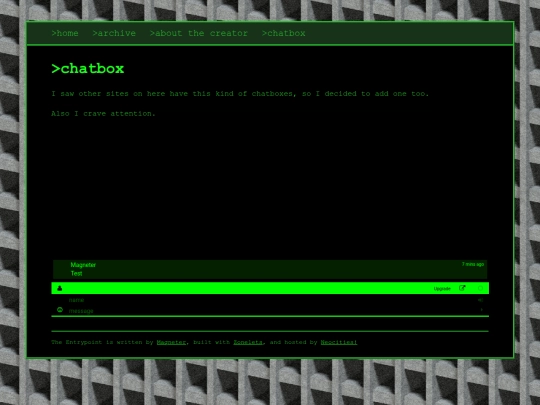Open the Zonelets footer link
The height and width of the screenshot is (405, 540).
248,342
